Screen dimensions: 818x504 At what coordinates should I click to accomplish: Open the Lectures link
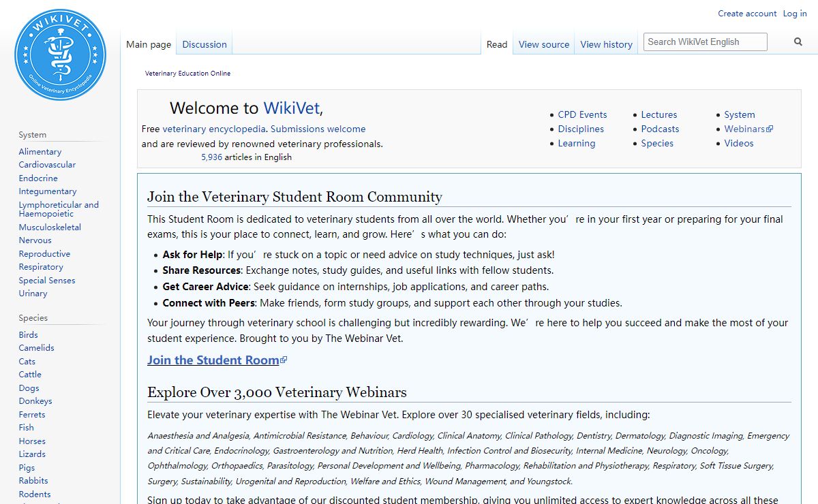tap(659, 114)
